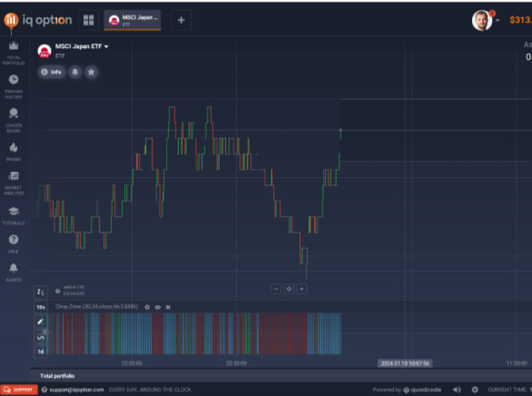Click the 22:00:00 time axis label
Viewport: 532px width, 396px height.
pyautogui.click(x=132, y=363)
